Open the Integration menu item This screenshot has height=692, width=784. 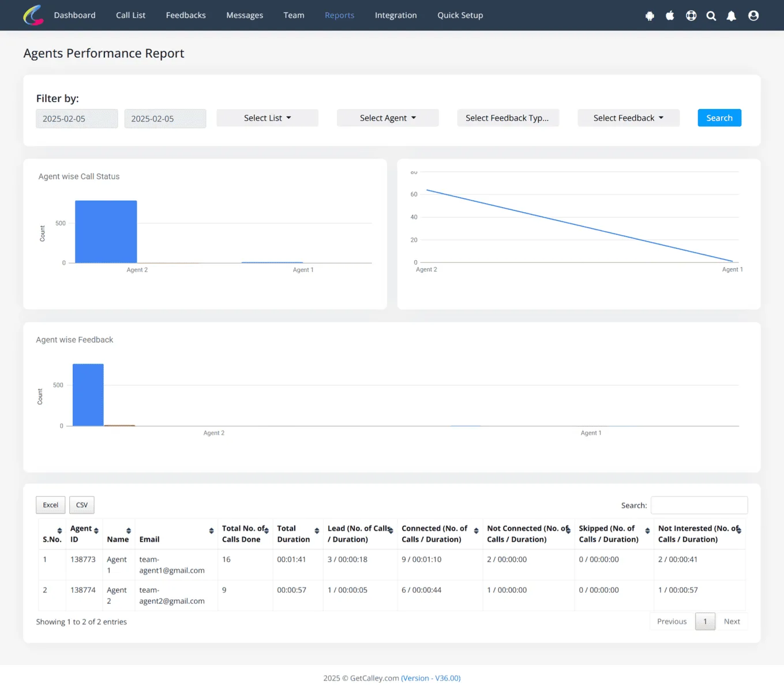pyautogui.click(x=396, y=15)
